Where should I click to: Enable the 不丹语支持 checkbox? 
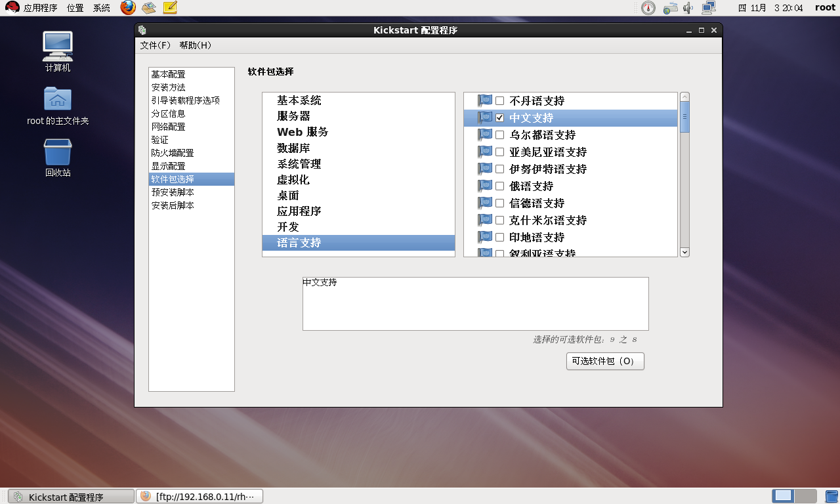click(x=500, y=101)
